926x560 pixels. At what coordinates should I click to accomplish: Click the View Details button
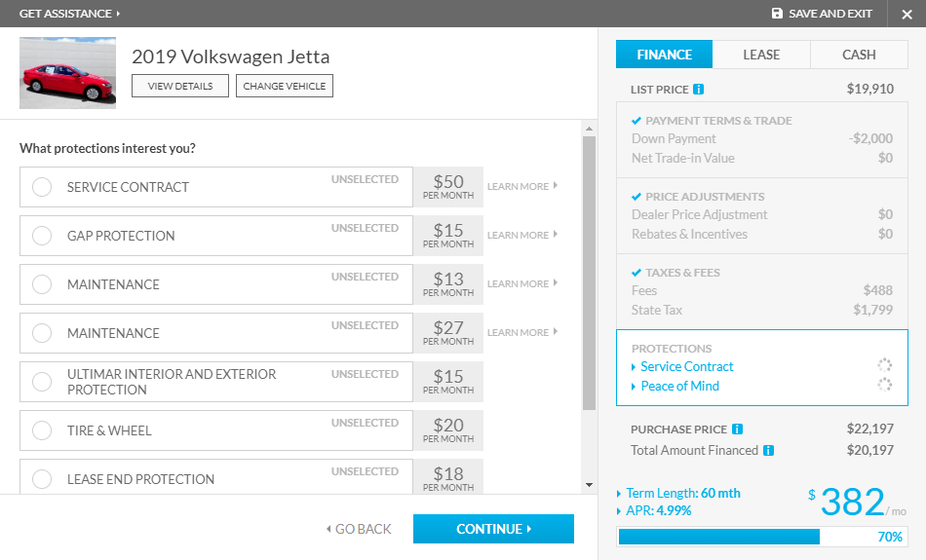180,86
